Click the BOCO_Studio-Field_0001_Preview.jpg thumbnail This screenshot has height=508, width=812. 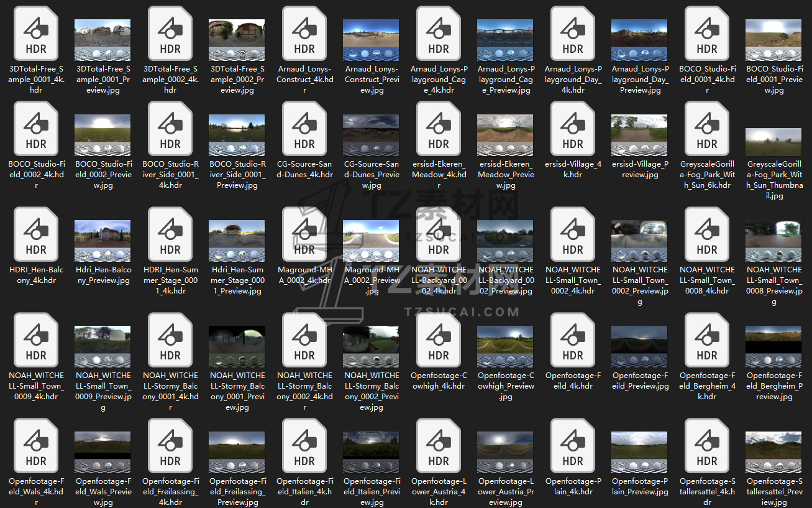(773, 40)
